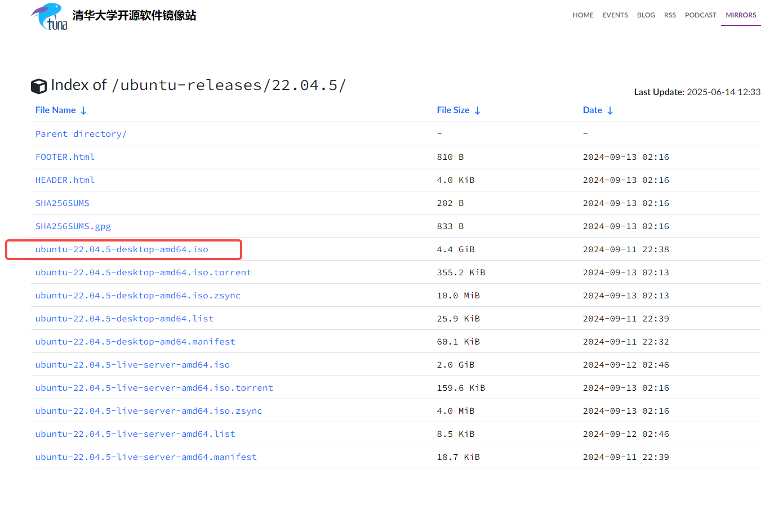Click the 355.2 KiB size value
The width and height of the screenshot is (783, 532).
coord(461,272)
